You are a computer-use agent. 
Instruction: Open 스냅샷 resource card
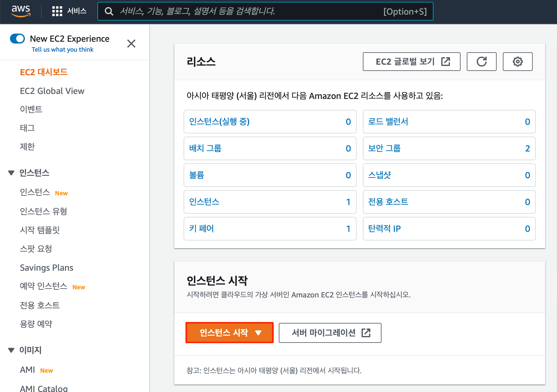449,175
